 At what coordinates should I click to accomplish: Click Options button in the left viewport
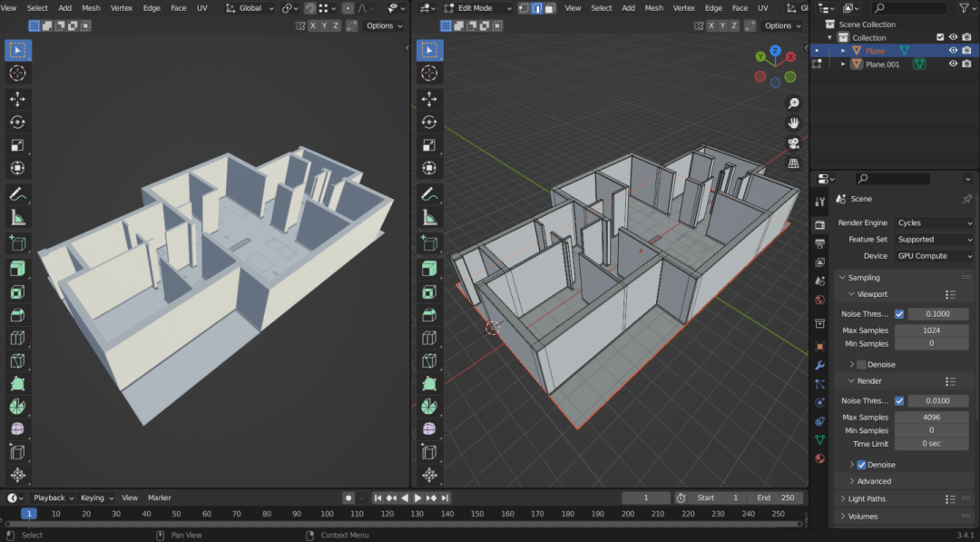[385, 25]
